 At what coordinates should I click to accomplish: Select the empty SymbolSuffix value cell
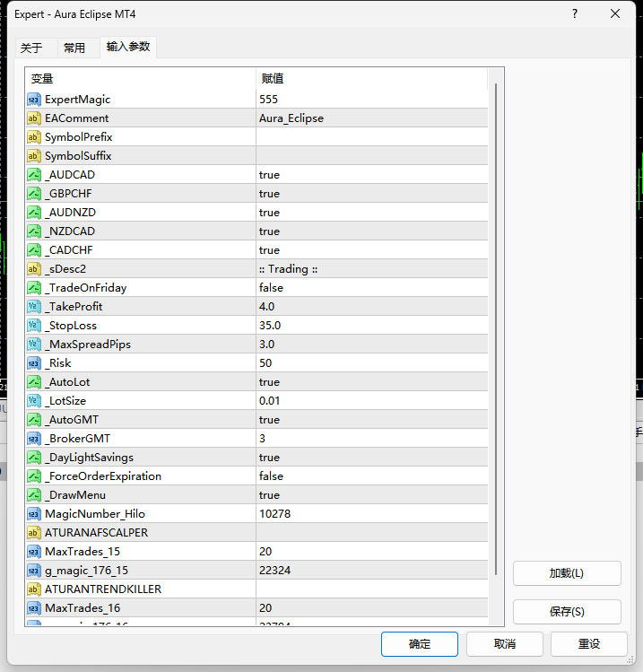372,156
